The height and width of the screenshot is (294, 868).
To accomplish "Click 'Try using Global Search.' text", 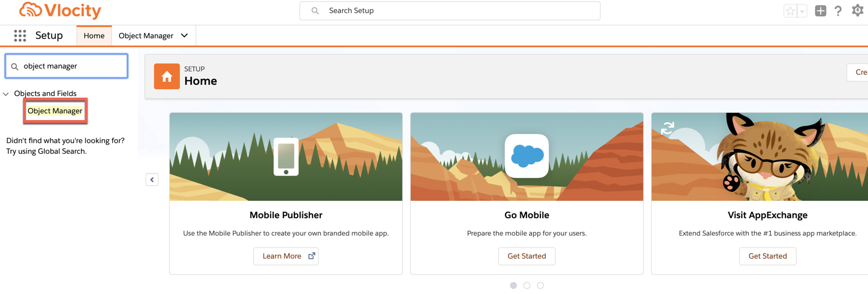I will [47, 151].
